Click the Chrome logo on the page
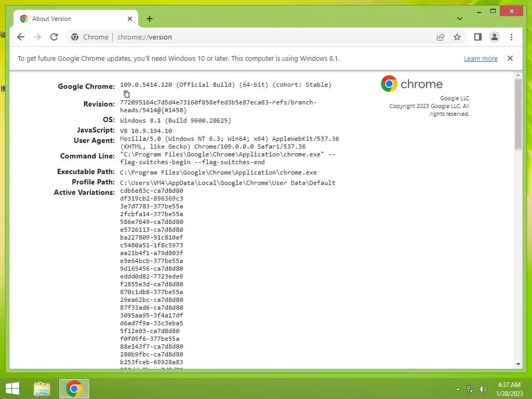The height and width of the screenshot is (399, 532). coord(411,84)
